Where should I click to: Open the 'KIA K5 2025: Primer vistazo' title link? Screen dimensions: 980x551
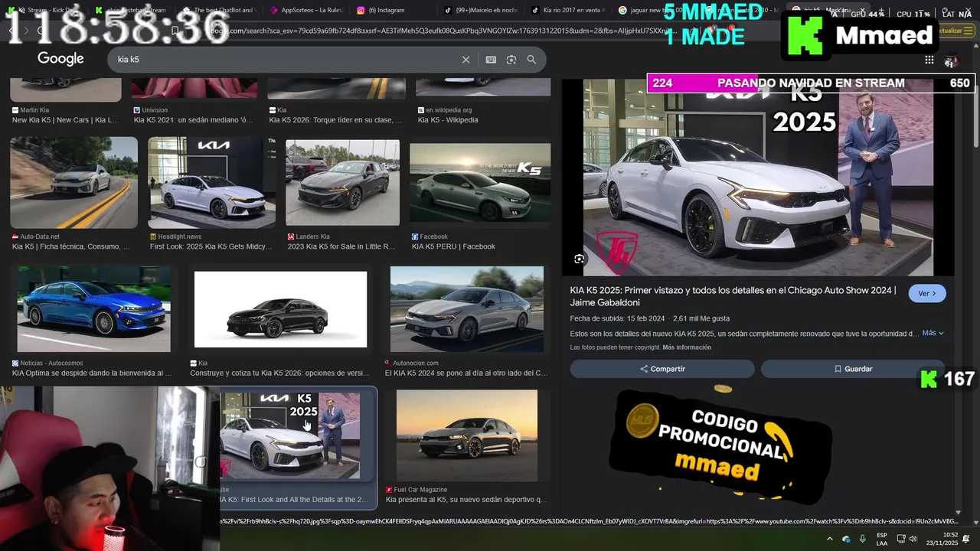733,296
